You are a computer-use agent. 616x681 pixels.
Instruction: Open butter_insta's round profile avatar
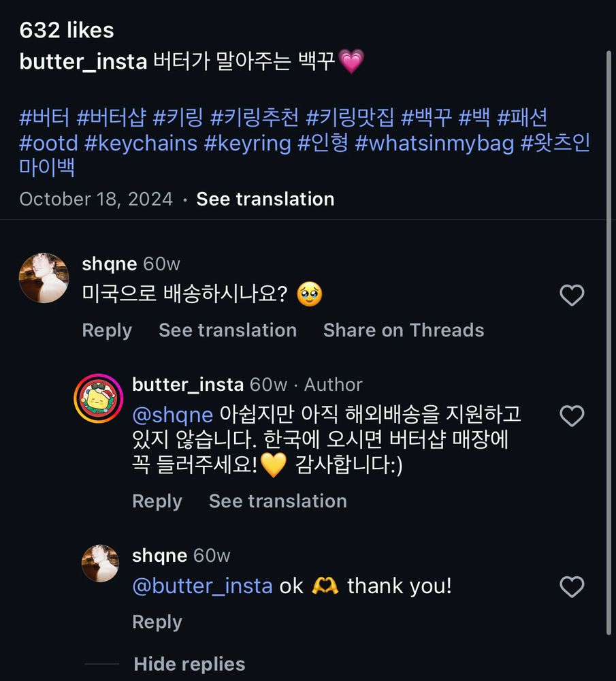pos(98,398)
